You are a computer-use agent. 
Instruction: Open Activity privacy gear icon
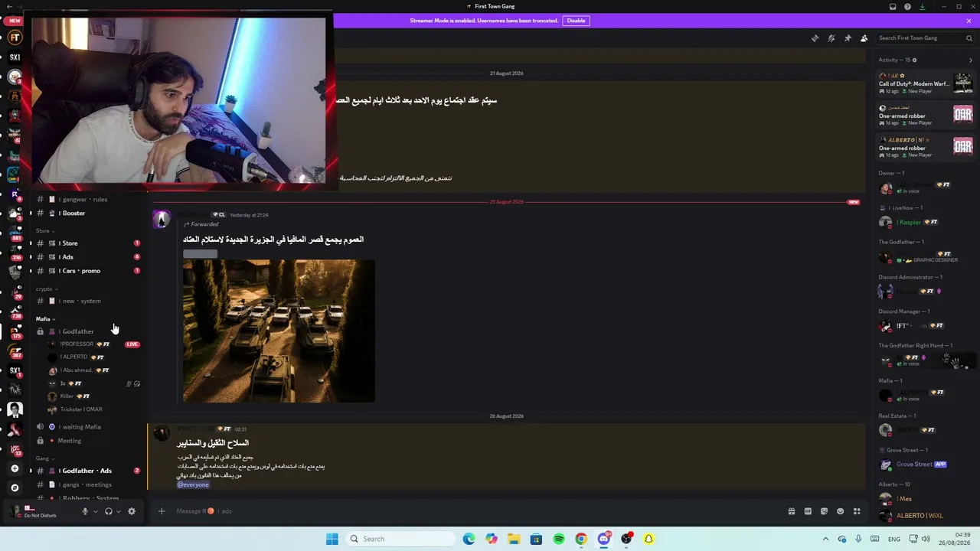tap(914, 60)
